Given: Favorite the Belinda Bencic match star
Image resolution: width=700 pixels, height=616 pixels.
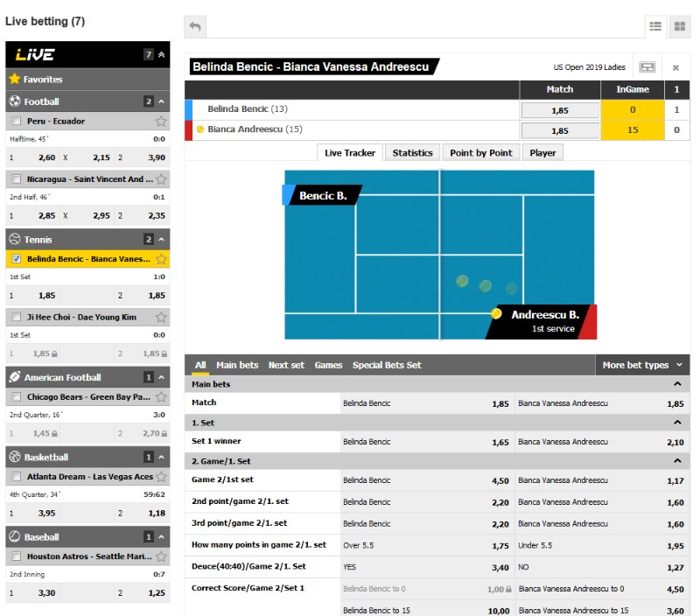Looking at the screenshot, I should (x=161, y=259).
